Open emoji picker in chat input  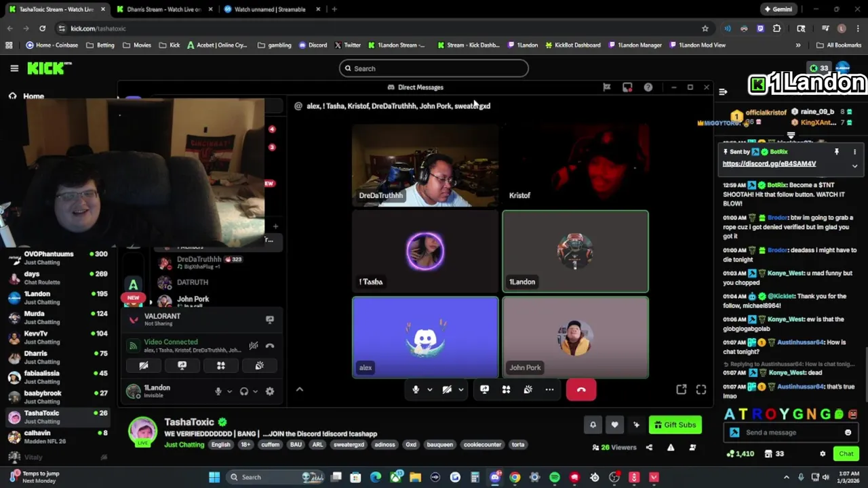coord(848,432)
